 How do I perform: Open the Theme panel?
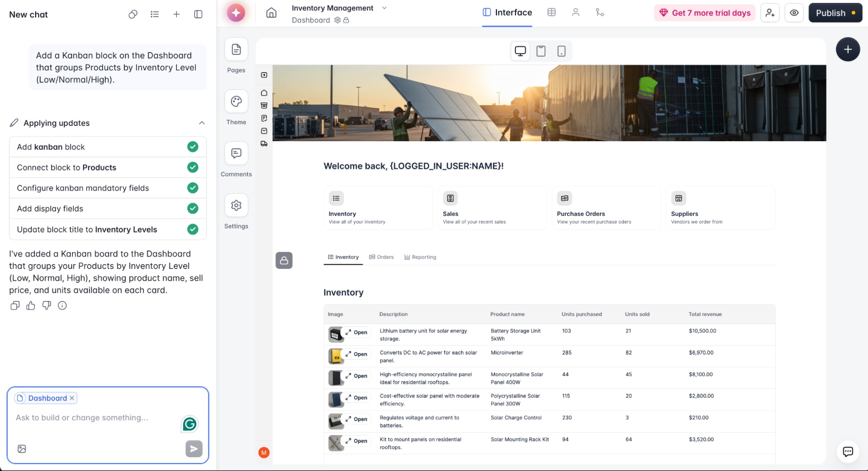(236, 102)
